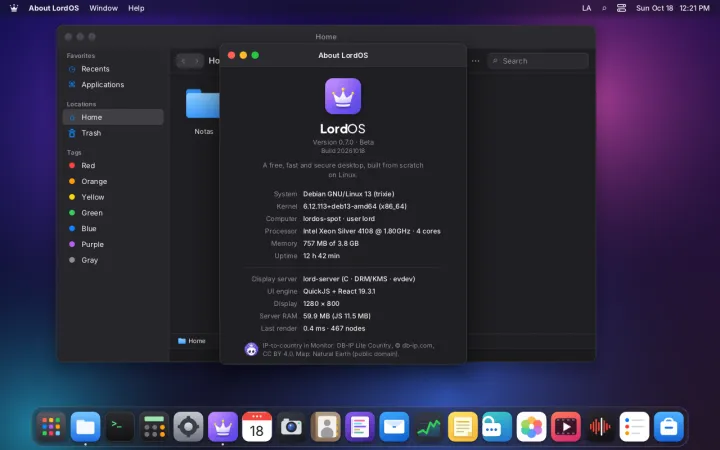Open the app store bag dock icon
The width and height of the screenshot is (720, 450).
(x=668, y=427)
